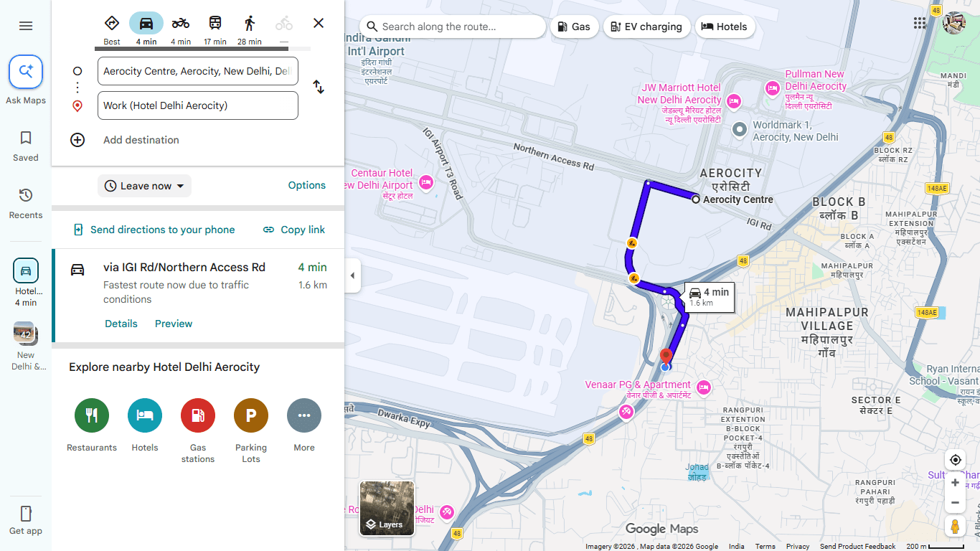The height and width of the screenshot is (551, 980).
Task: Open the Saved section in sidebar
Action: point(26,146)
